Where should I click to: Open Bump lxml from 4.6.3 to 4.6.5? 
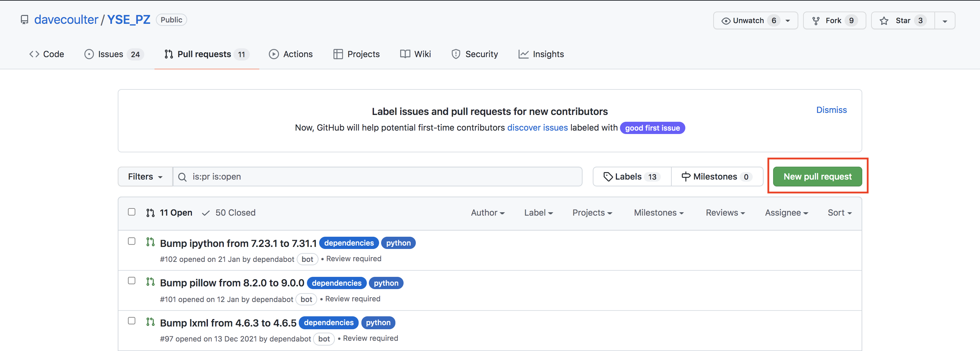click(228, 323)
